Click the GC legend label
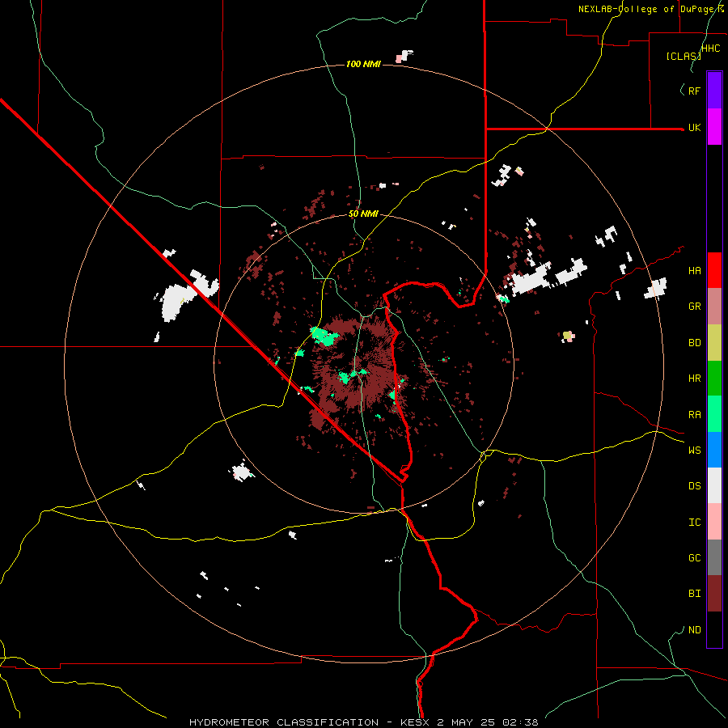The height and width of the screenshot is (728, 728). click(694, 558)
